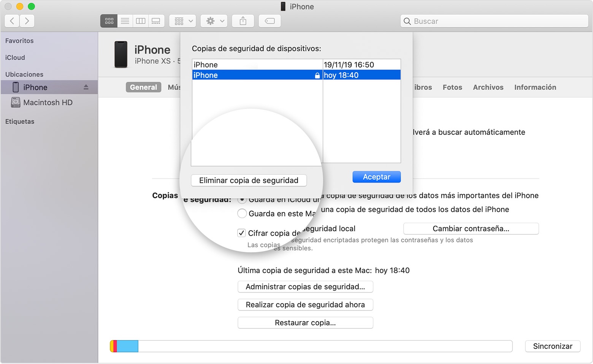Open the Archivos tab

pos(488,87)
